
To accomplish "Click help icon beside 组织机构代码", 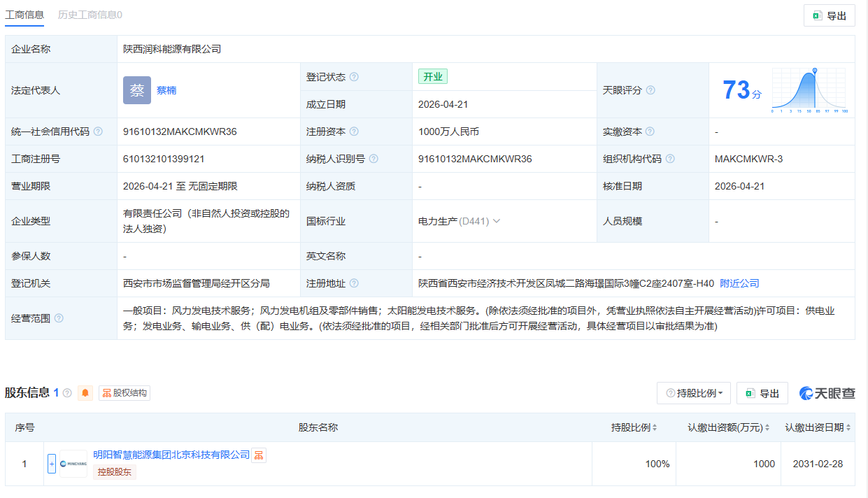I will (670, 159).
